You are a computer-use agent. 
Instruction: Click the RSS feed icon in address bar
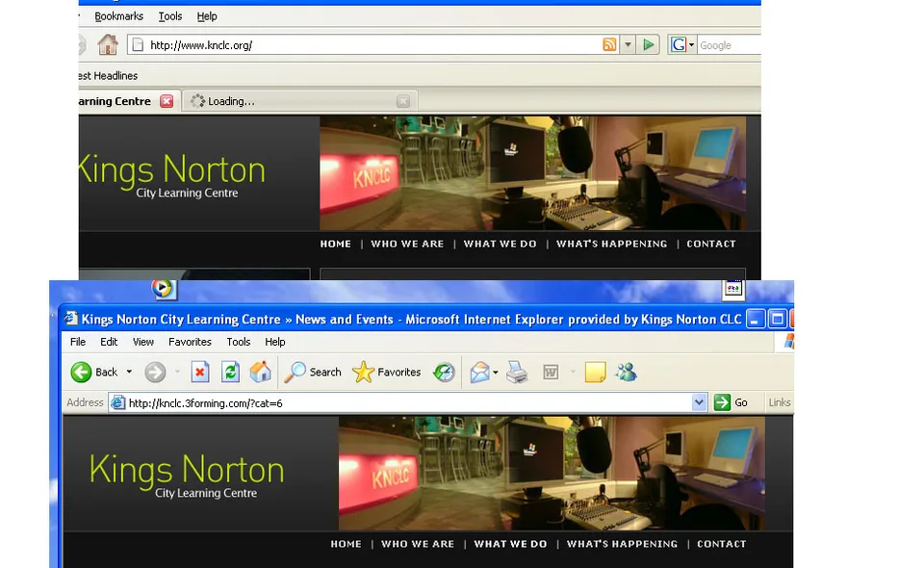(x=609, y=45)
